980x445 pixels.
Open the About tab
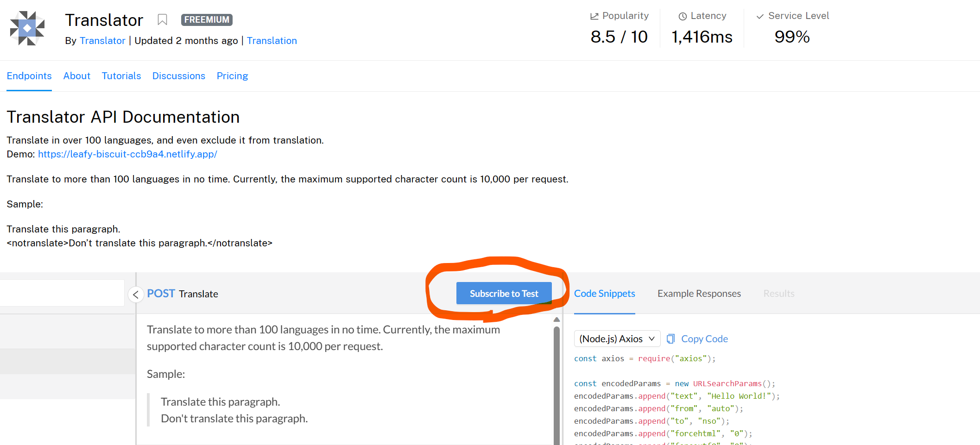(77, 76)
